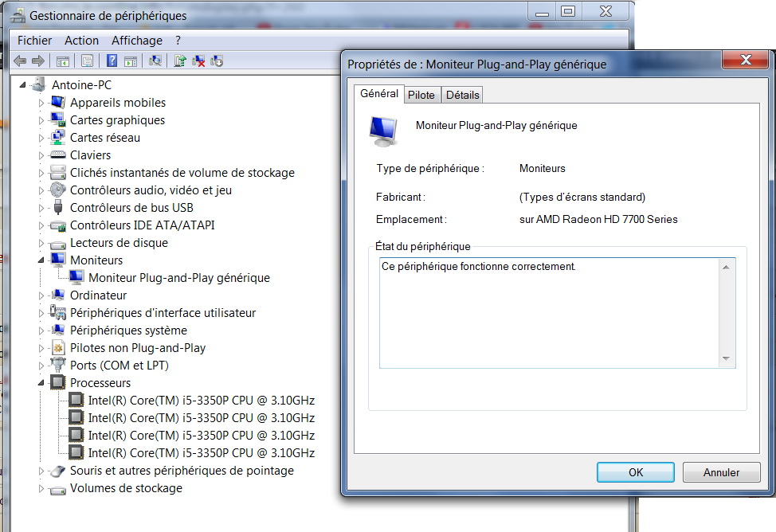The width and height of the screenshot is (776, 532).
Task: Click the monitor icon in Properties dialog
Action: click(x=383, y=131)
